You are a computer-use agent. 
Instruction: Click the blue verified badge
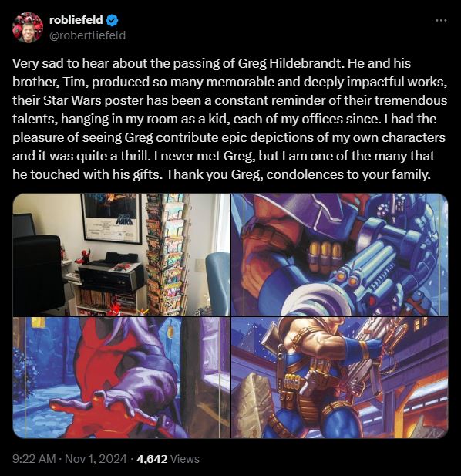coord(112,20)
